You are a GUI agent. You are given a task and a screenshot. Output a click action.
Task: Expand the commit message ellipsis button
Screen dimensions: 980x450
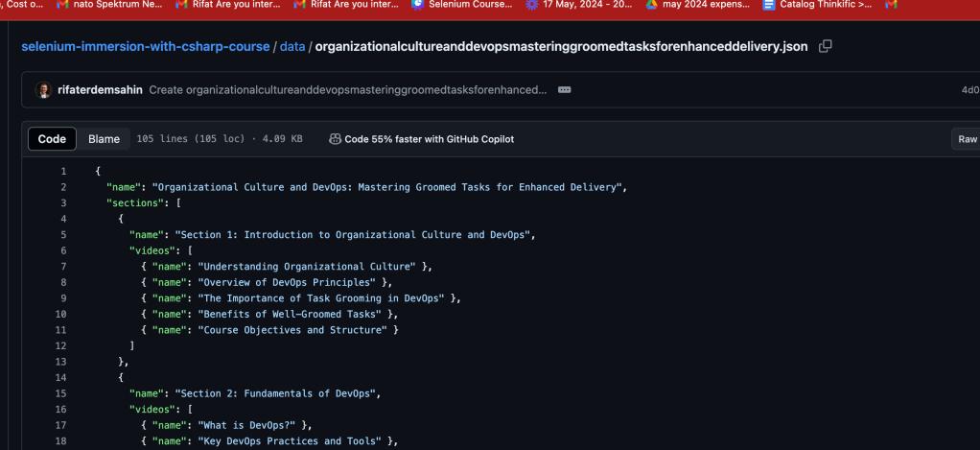tap(565, 90)
